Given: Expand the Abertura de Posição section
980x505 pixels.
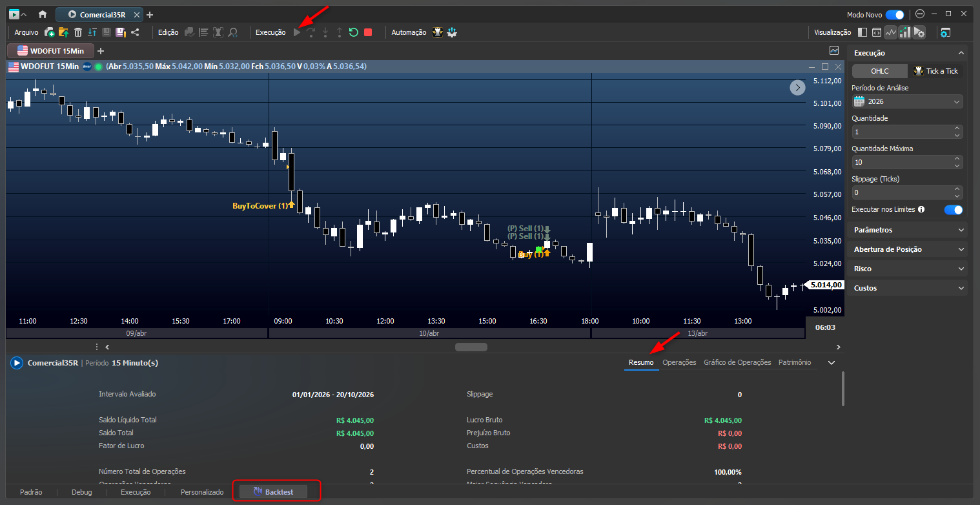Looking at the screenshot, I should (907, 249).
